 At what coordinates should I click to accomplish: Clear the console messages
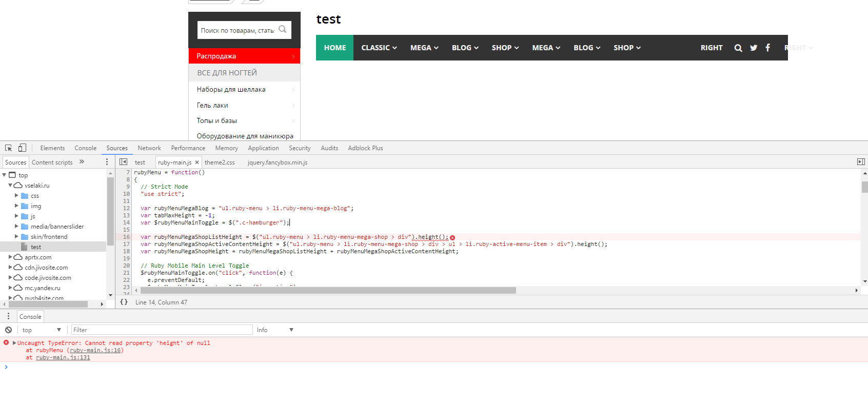point(8,330)
